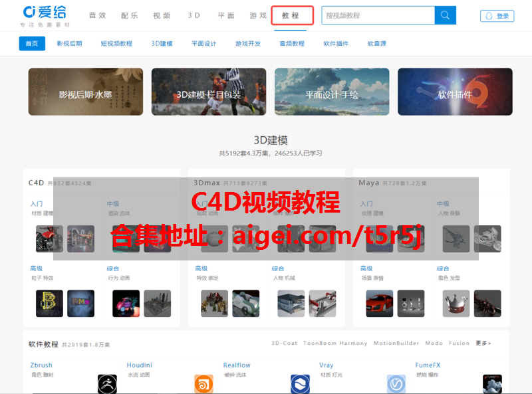This screenshot has height=394, width=532.
Task: Open the 配乐 top menu
Action: click(130, 15)
